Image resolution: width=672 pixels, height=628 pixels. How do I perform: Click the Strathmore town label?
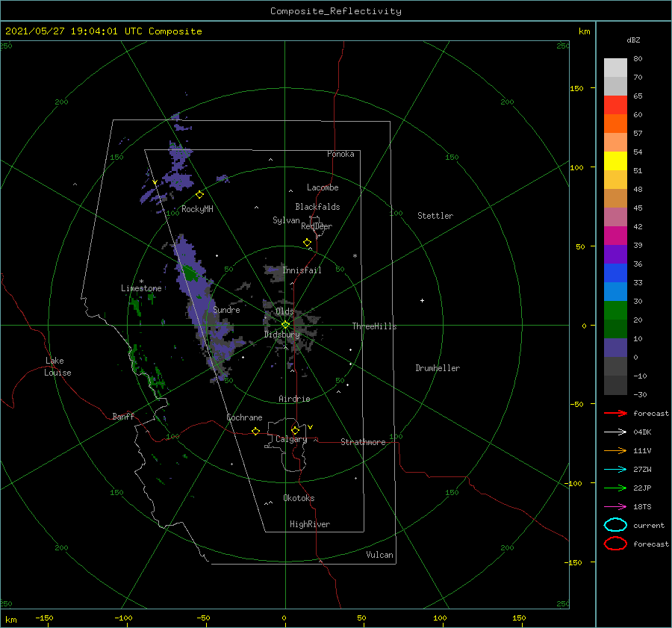(363, 442)
